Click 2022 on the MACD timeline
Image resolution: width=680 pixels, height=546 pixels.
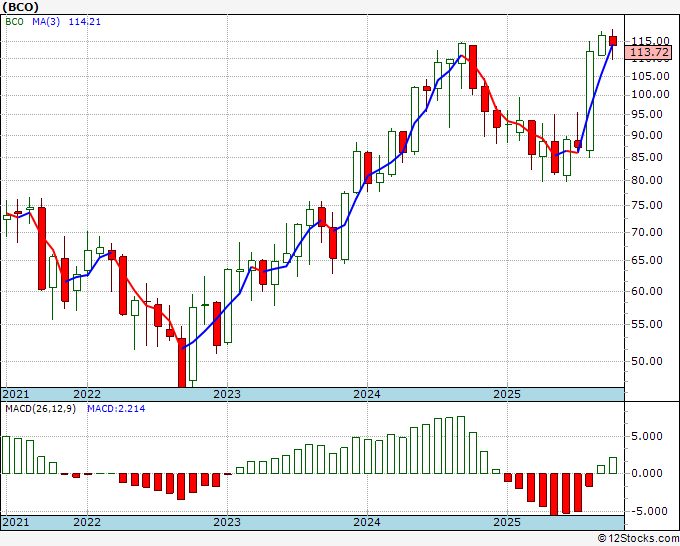coord(87,522)
